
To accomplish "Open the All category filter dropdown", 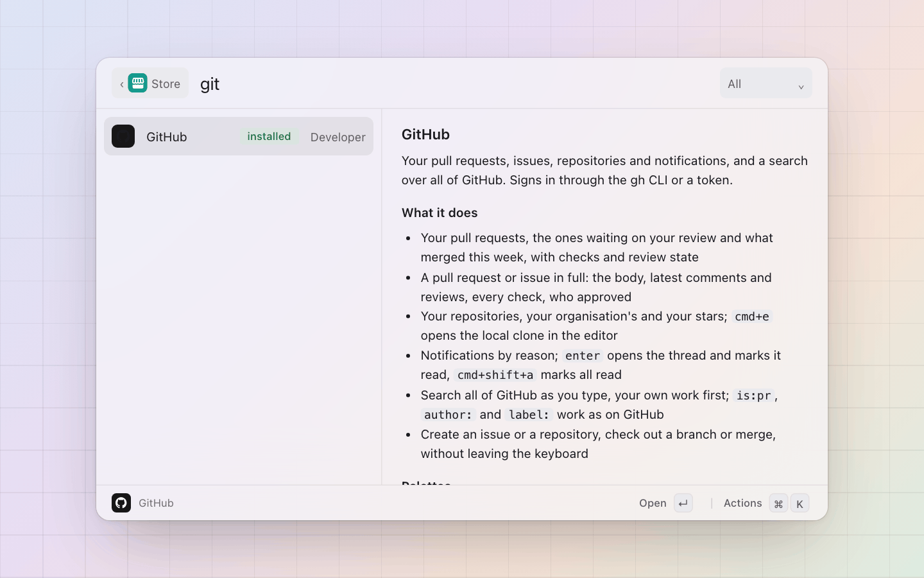I will 766,83.
